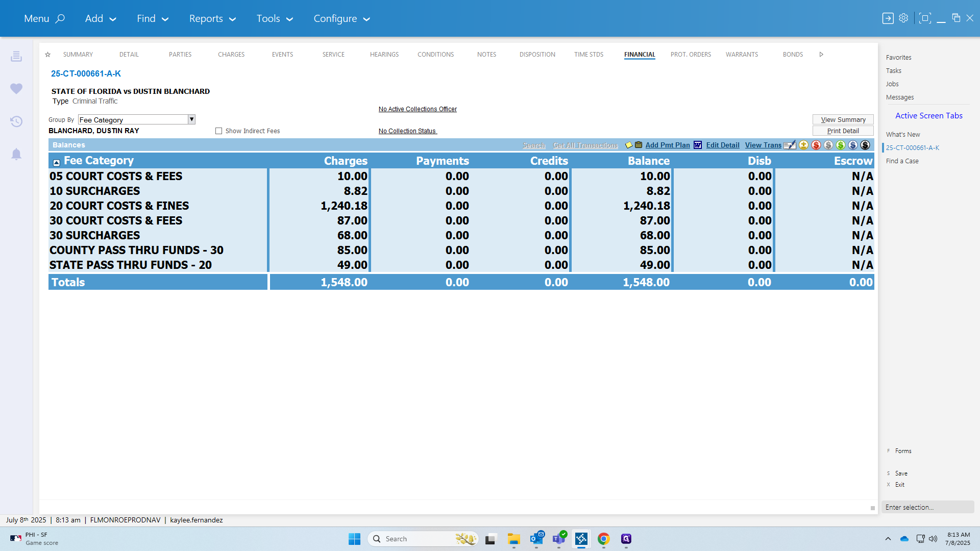The width and height of the screenshot is (980, 551).
Task: Click the Add Pmt Plan link
Action: 667,145
